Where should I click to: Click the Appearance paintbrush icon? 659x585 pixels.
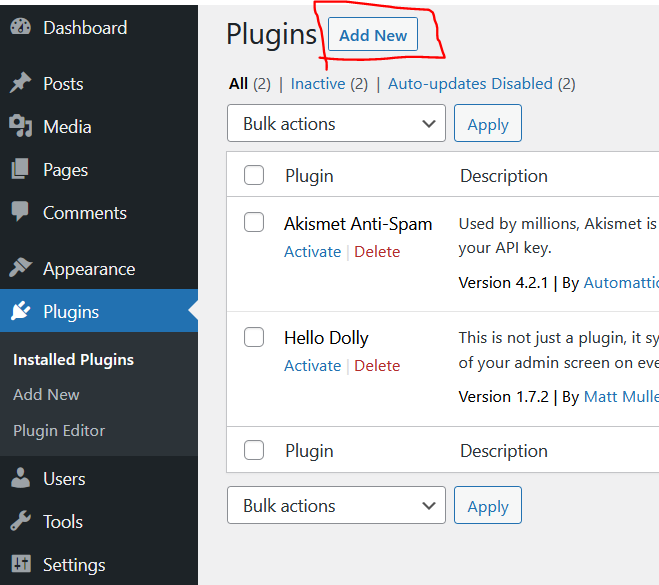coord(20,268)
